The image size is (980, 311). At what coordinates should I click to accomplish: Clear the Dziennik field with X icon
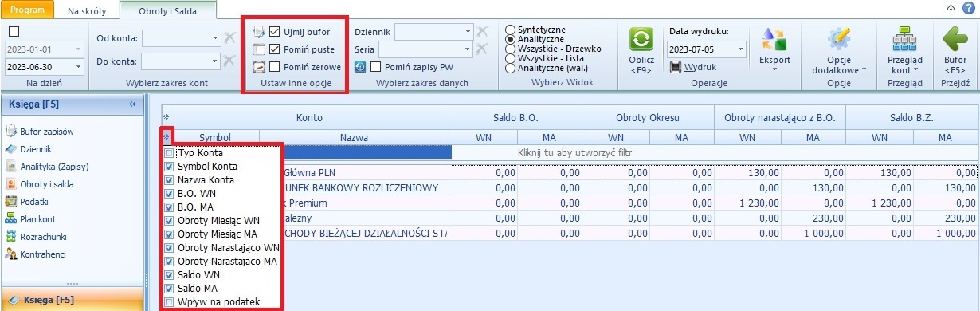(482, 31)
